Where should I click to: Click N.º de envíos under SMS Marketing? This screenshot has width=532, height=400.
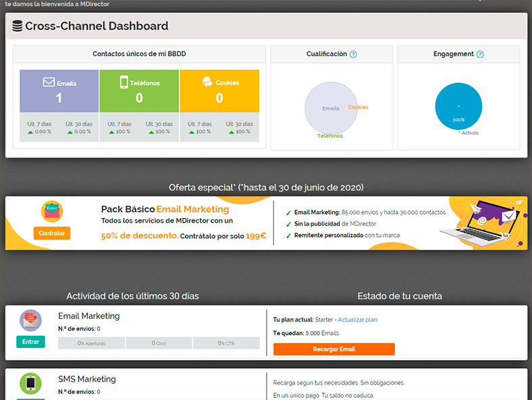(79, 392)
